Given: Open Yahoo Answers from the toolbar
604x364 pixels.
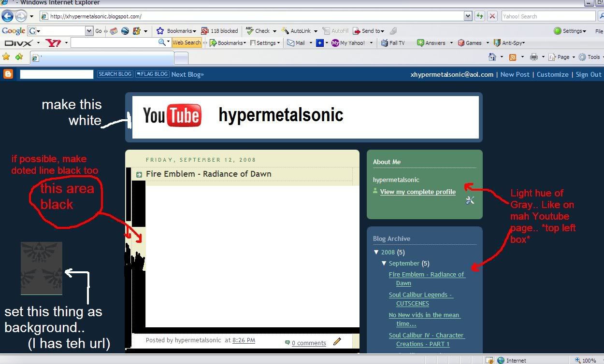Looking at the screenshot, I should [x=431, y=43].
